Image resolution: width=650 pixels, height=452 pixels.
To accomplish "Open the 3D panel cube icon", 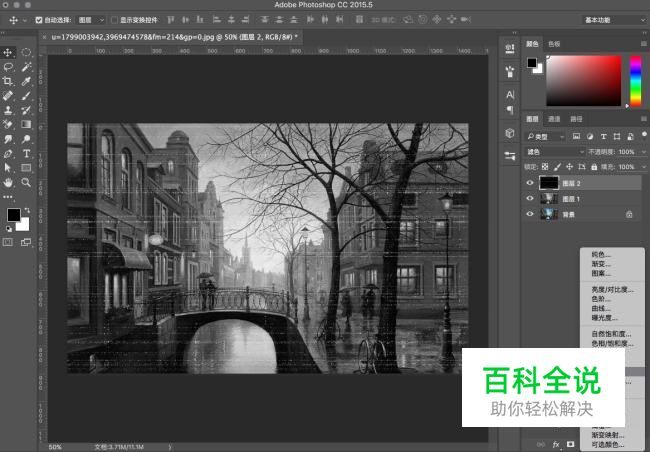I will pyautogui.click(x=510, y=133).
